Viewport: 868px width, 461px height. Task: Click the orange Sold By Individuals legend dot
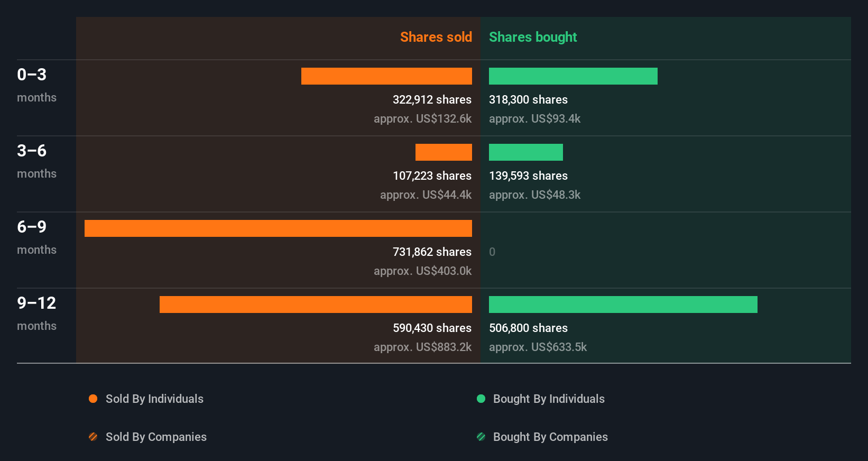pos(93,399)
